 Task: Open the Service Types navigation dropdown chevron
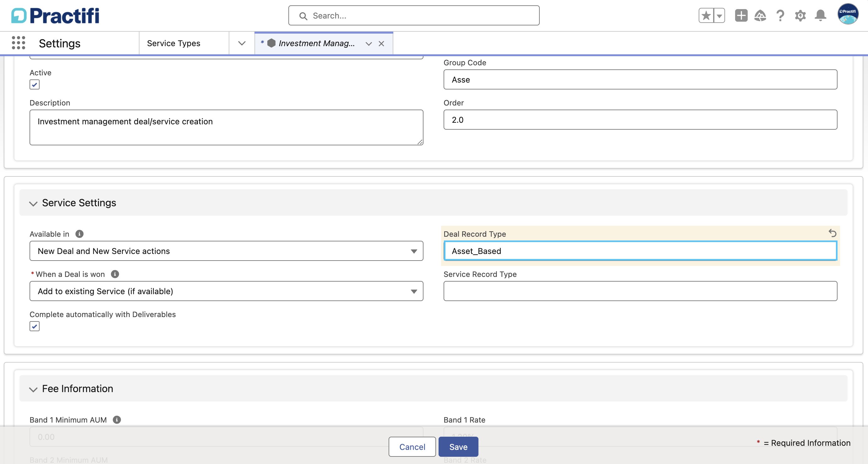[242, 43]
